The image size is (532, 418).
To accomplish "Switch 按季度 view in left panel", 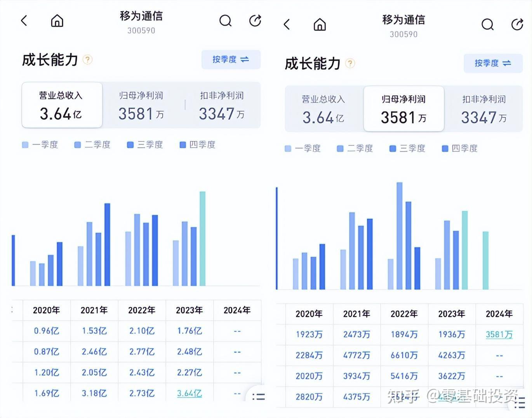I will tap(231, 59).
